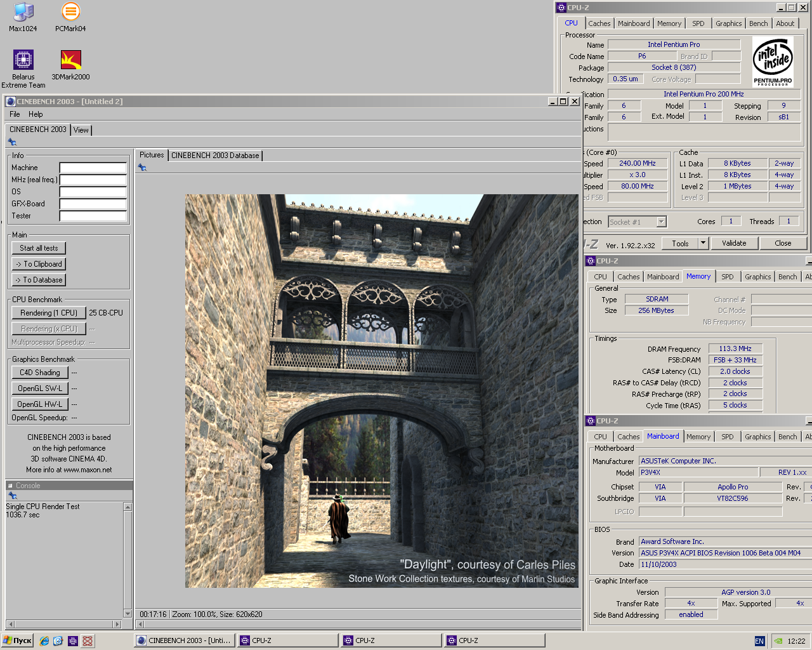Click the Machine input field
The width and height of the screenshot is (812, 650).
coord(93,168)
